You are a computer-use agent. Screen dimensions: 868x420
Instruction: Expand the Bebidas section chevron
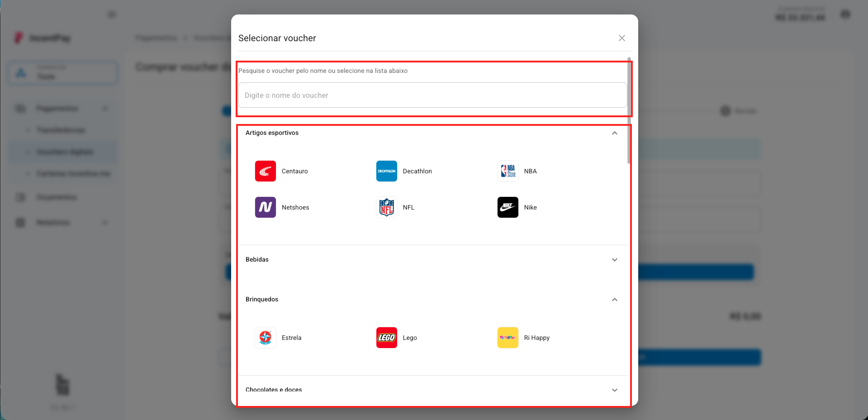(615, 260)
